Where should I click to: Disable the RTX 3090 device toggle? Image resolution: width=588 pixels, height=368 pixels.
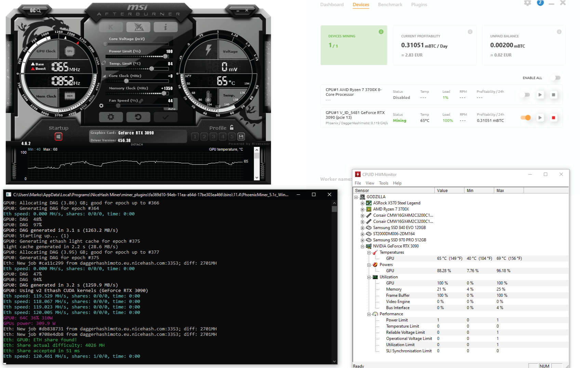526,118
